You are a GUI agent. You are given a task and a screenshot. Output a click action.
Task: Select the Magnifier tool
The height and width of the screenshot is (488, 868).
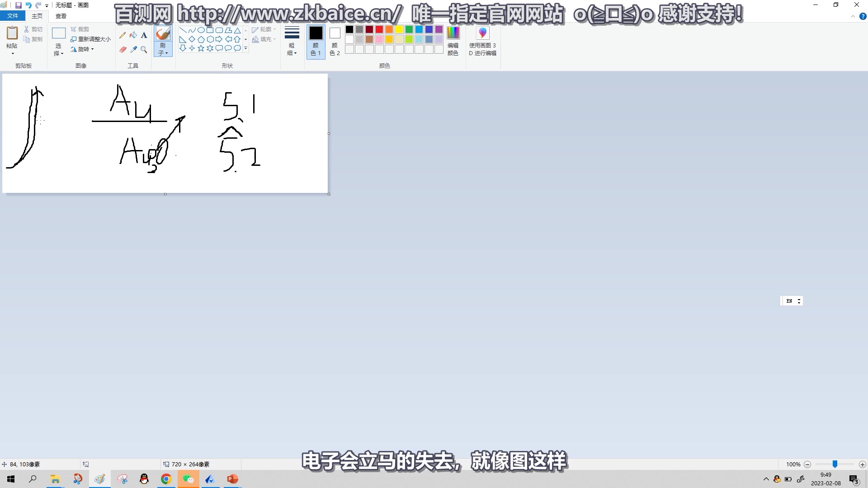point(144,50)
